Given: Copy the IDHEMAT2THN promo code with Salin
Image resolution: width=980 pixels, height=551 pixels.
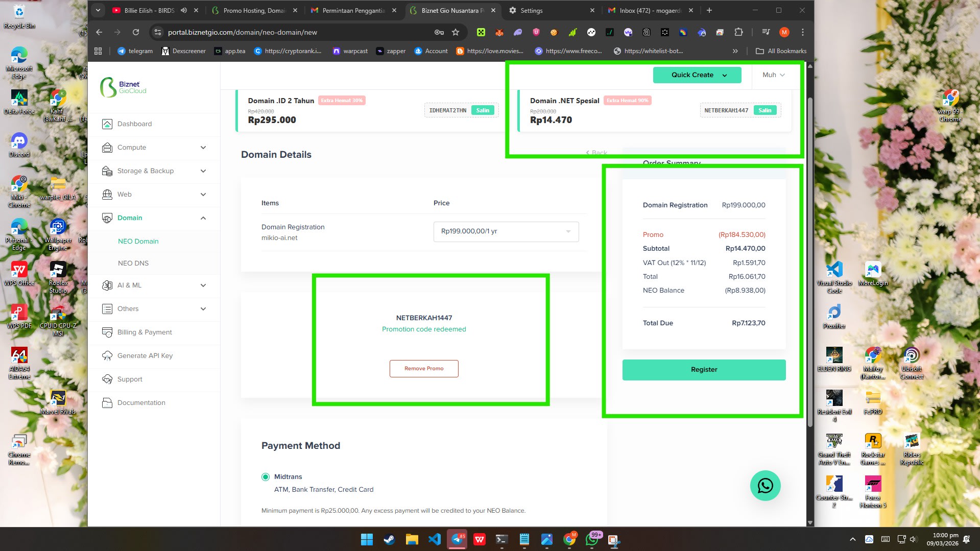Looking at the screenshot, I should tap(483, 110).
